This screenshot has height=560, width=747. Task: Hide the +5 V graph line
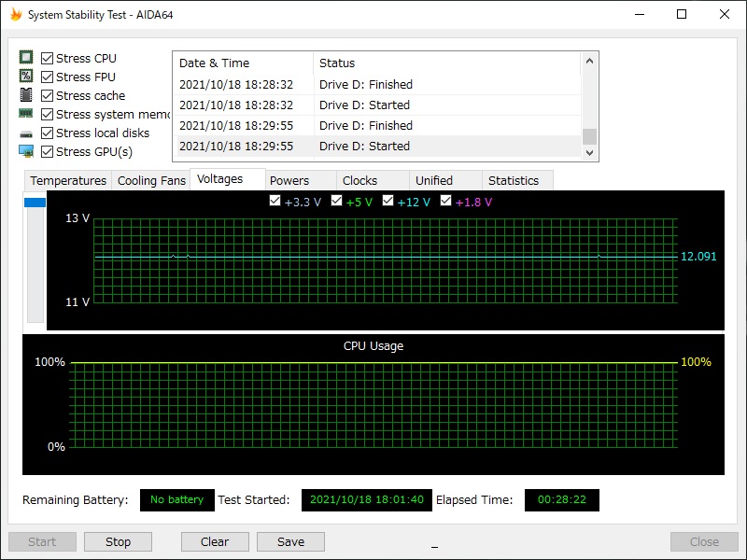tap(336, 201)
